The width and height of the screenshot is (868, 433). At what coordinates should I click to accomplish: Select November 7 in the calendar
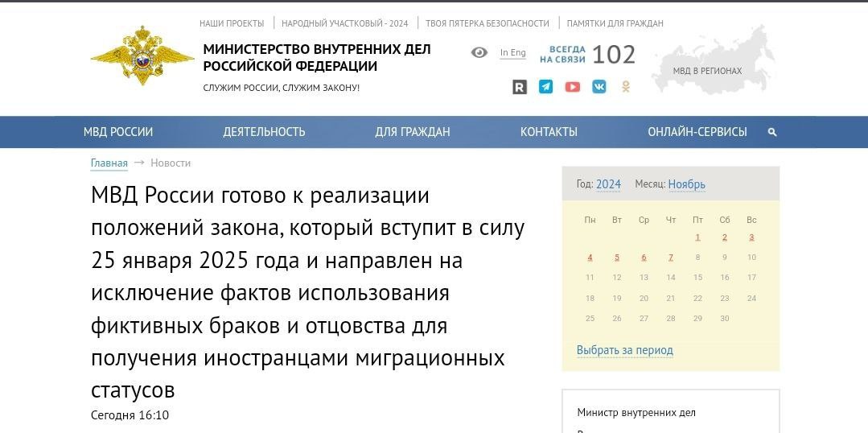tap(671, 258)
